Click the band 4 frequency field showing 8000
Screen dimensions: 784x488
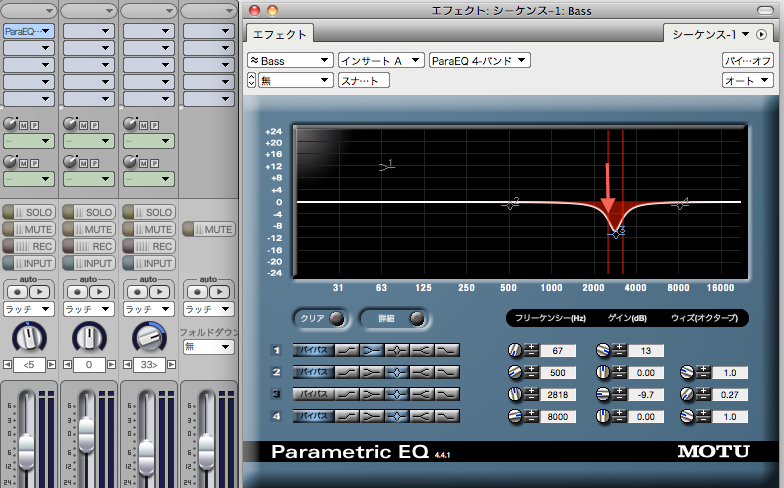558,416
